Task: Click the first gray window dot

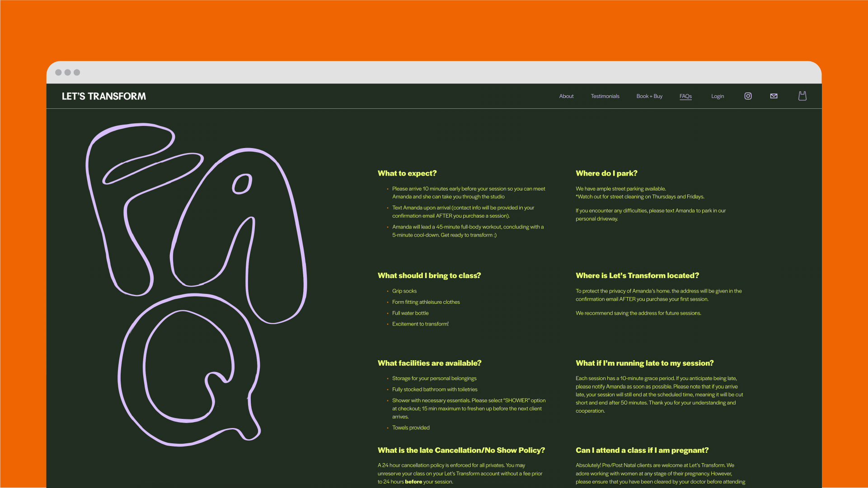Action: click(58, 73)
